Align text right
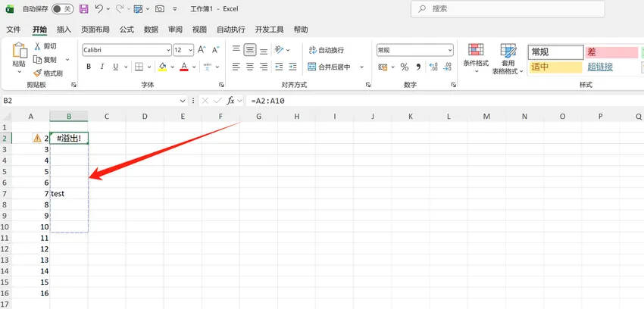644x309 pixels. click(264, 67)
